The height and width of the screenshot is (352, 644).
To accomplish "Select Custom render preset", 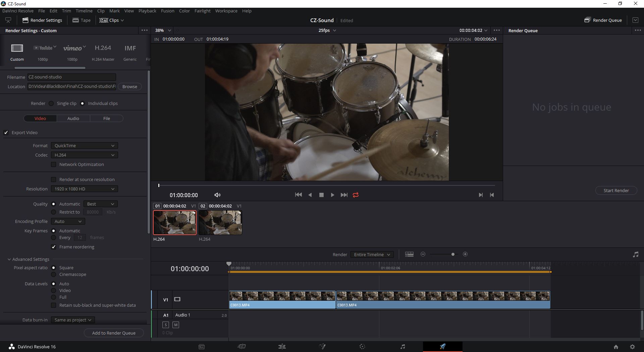I will pos(17,53).
